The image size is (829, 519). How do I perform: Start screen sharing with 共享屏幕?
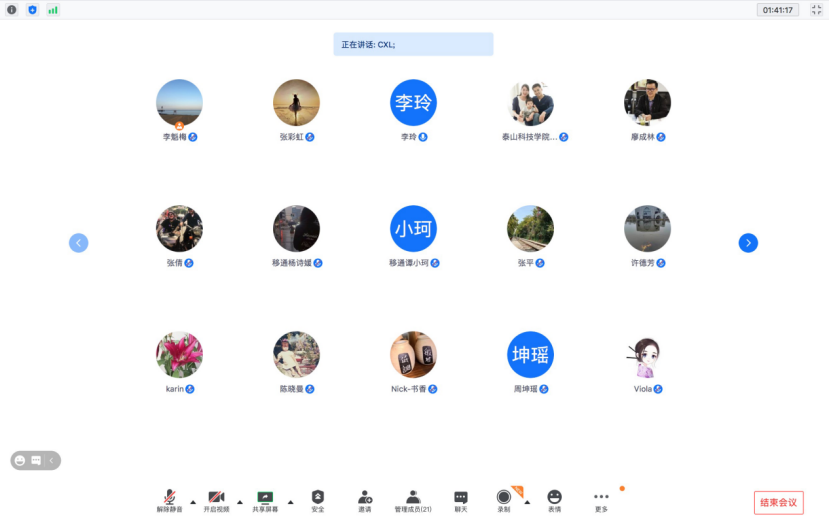[x=265, y=500]
